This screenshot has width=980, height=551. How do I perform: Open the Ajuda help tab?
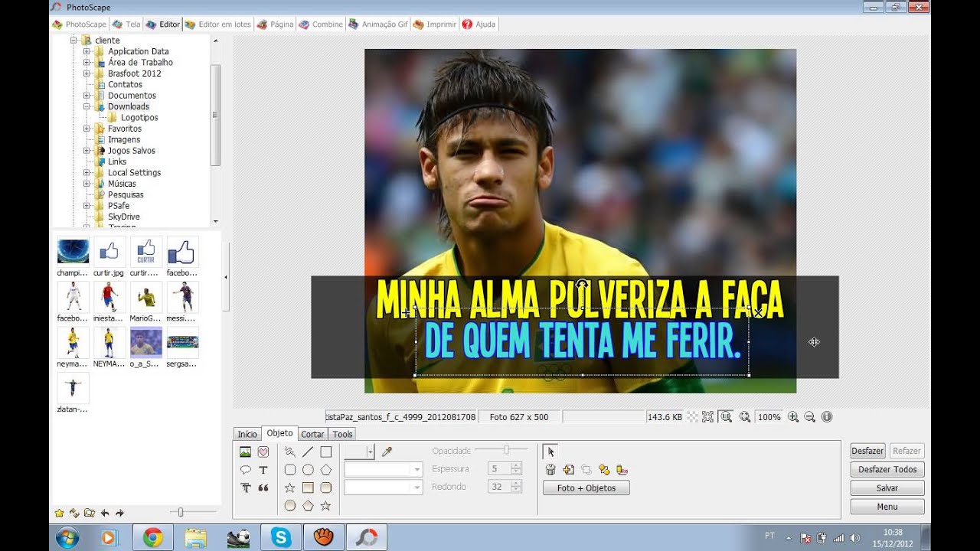click(479, 24)
